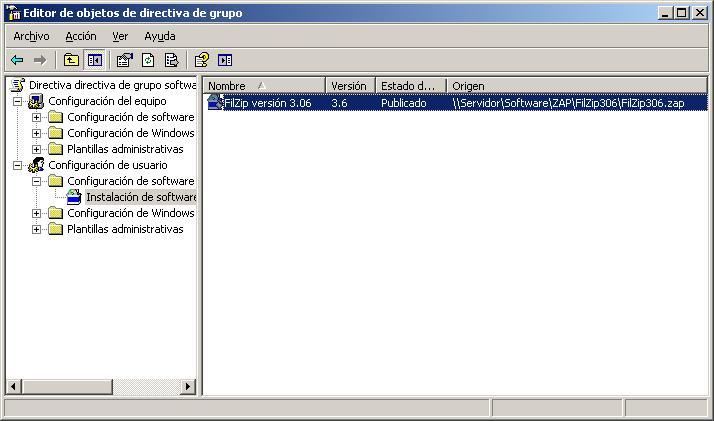Select the FilZip package icon in list
The image size is (714, 421).
(x=214, y=103)
